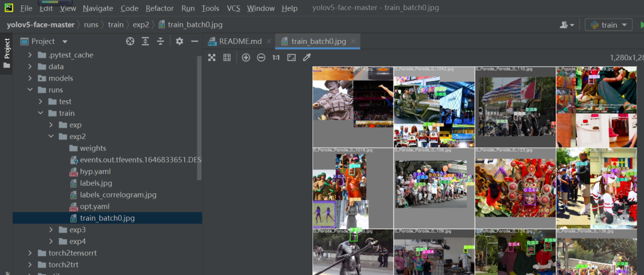Click the train breadcrumb in navigation bar

[x=116, y=24]
